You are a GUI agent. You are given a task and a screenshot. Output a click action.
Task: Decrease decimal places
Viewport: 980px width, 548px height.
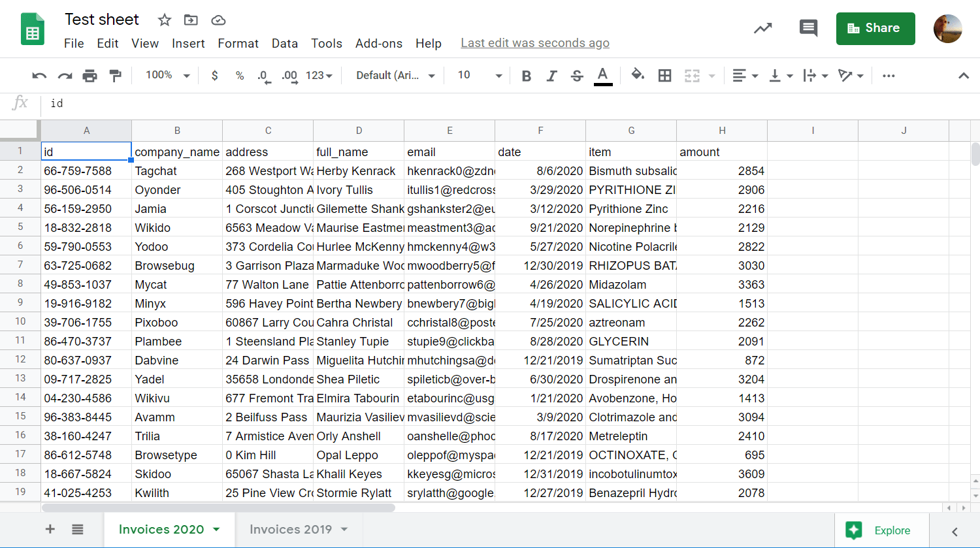(263, 75)
